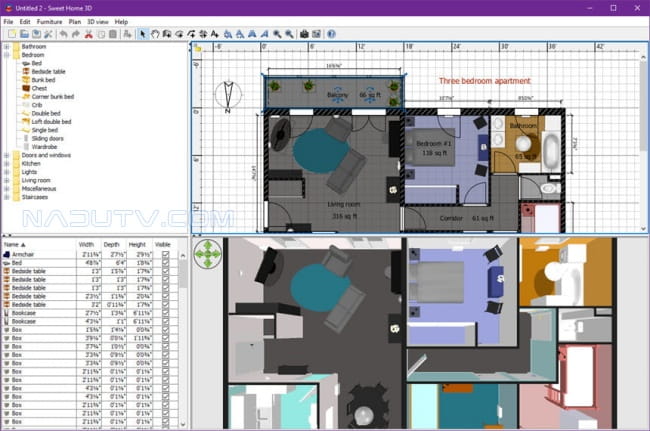Viewport: 650px width, 431px height.
Task: Select Loft double bed catalog item
Action: 51,121
